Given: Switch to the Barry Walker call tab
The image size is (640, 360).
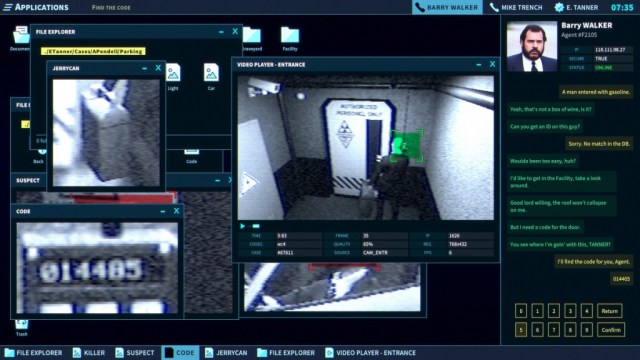Looking at the screenshot, I should click(447, 7).
